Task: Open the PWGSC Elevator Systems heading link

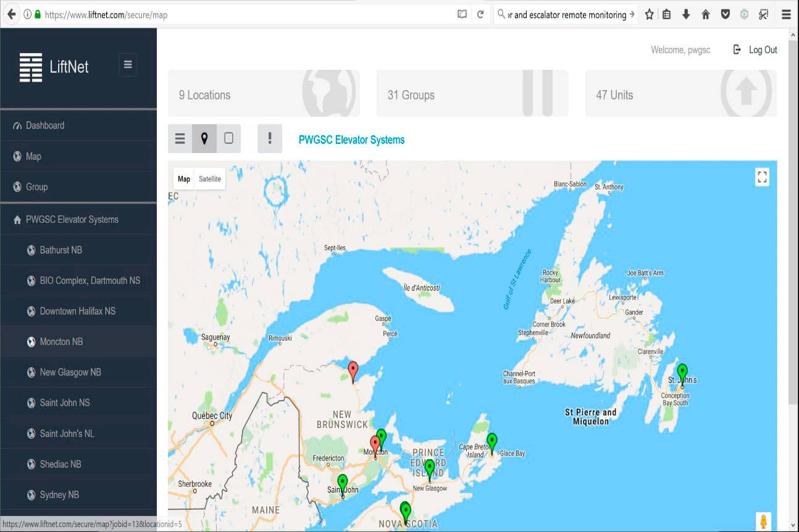Action: pos(351,139)
